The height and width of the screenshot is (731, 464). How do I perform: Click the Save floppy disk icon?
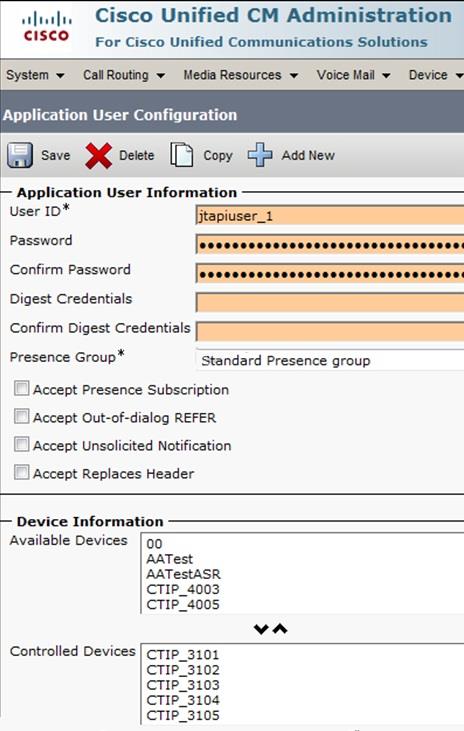[x=20, y=155]
